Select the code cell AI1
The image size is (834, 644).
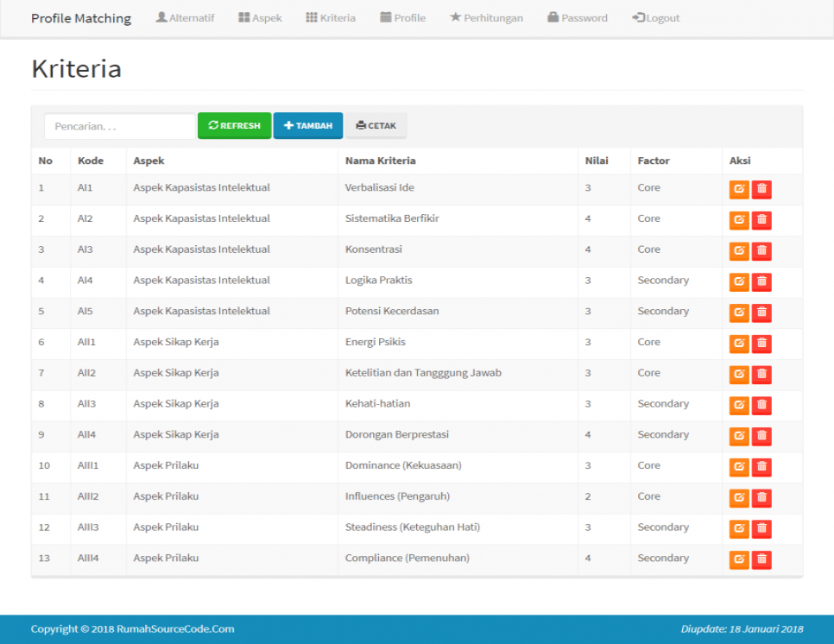[85, 187]
